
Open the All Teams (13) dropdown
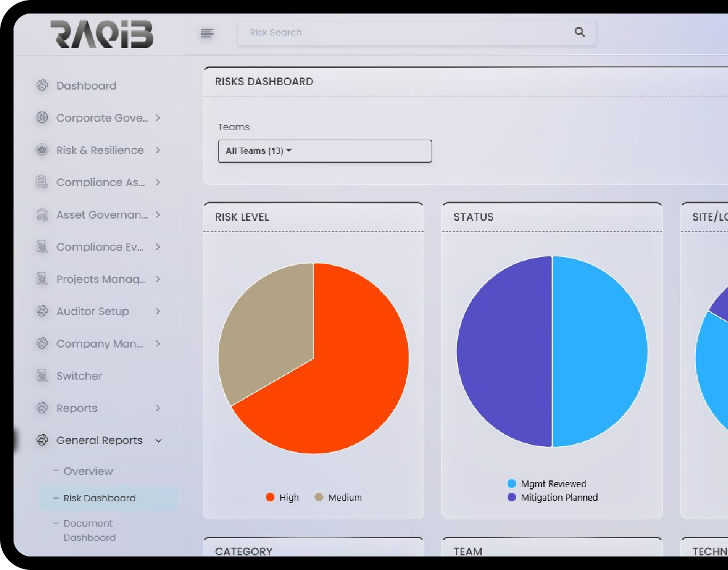click(x=325, y=151)
